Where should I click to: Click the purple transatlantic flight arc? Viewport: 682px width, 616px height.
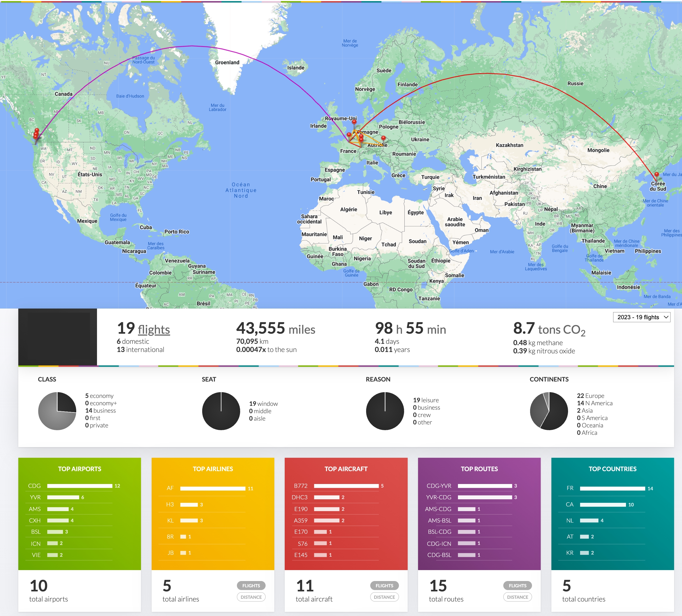[192, 46]
